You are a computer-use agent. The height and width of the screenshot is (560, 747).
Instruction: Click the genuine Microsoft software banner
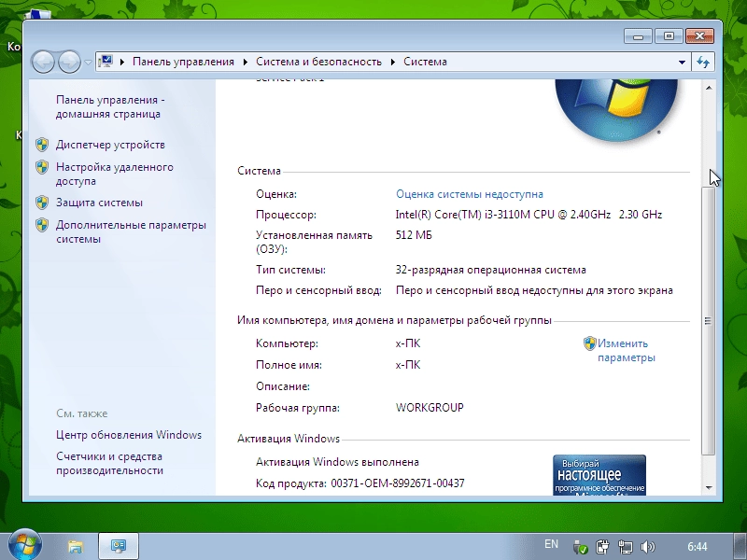tap(599, 475)
